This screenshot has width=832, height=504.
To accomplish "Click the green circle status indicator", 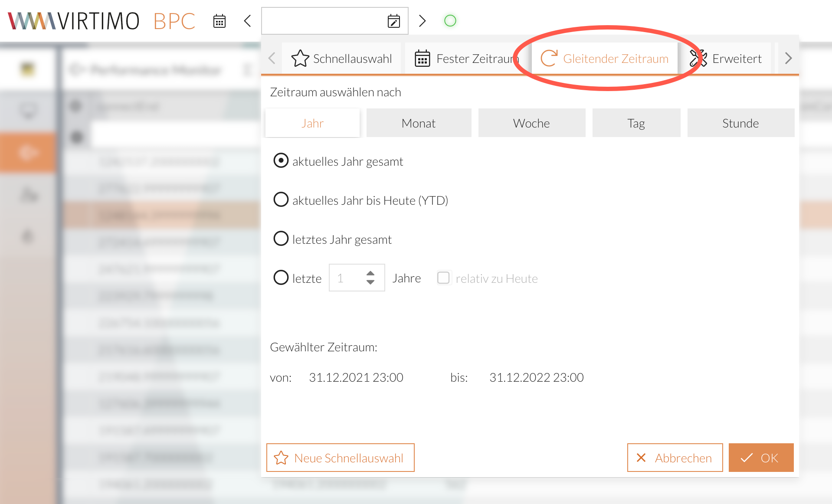I will [450, 21].
